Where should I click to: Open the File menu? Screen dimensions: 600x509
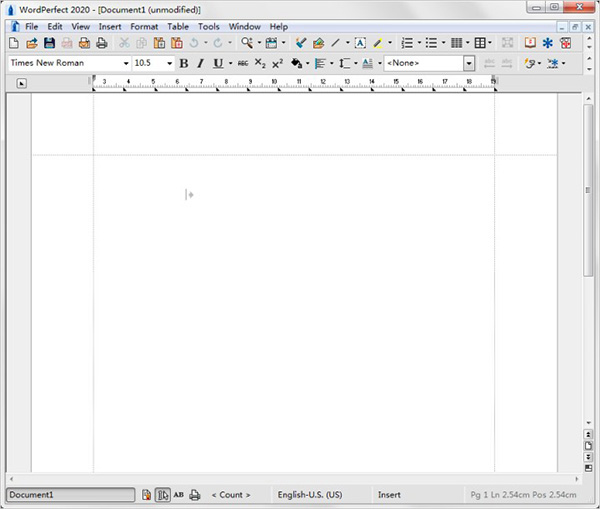[31, 27]
